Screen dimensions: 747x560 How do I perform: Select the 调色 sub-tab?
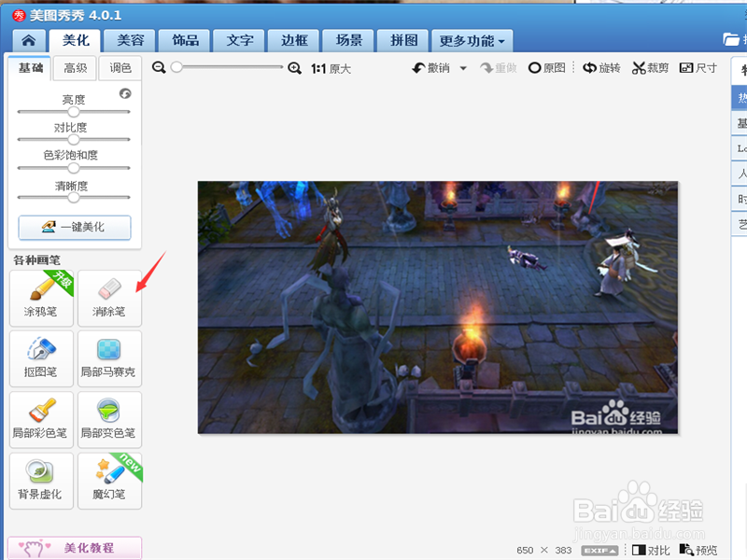click(x=120, y=68)
